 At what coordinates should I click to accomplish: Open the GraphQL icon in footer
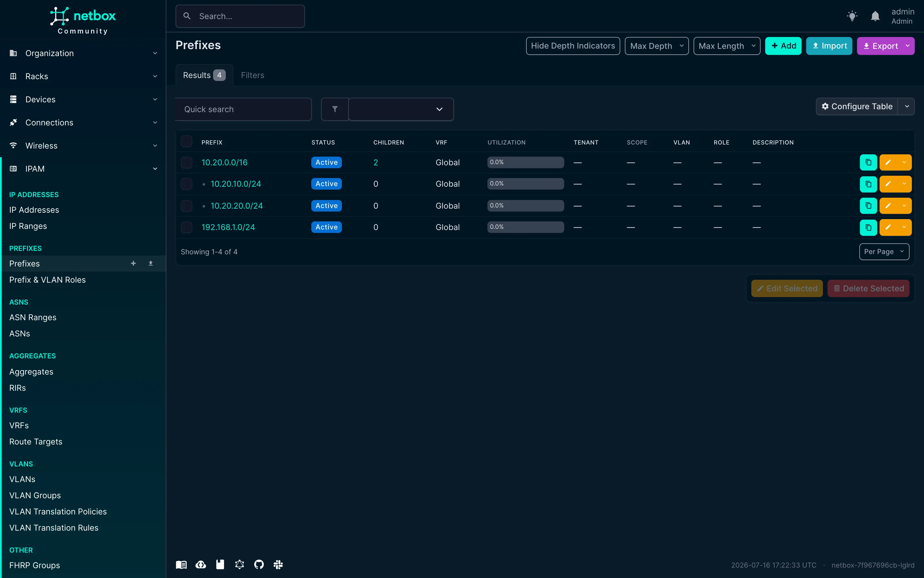coord(239,565)
